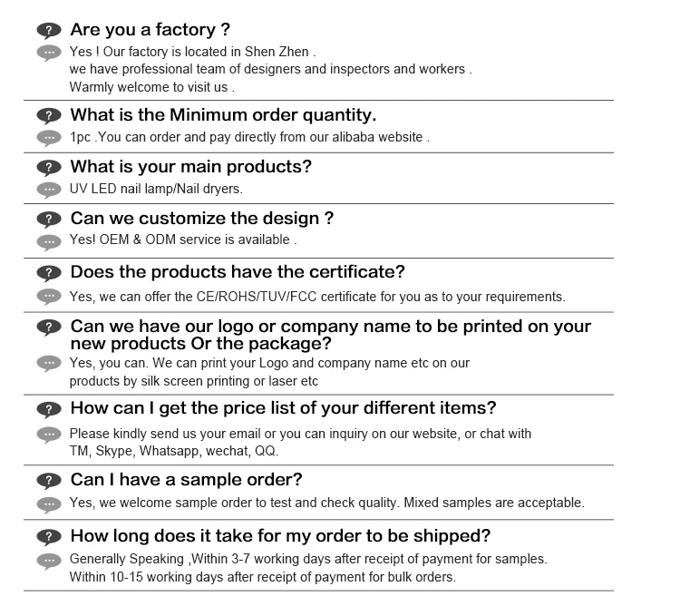Click the question mark icon for the shipping time question
The height and width of the screenshot is (616, 680).
point(49,536)
